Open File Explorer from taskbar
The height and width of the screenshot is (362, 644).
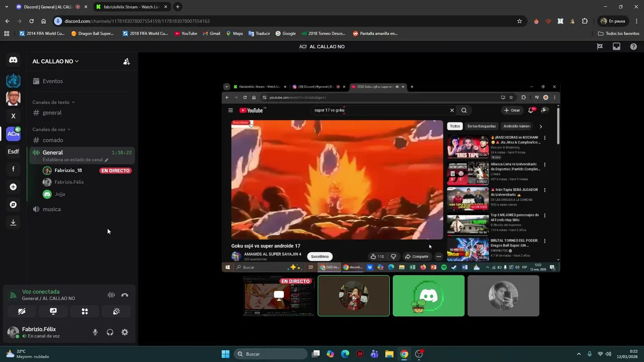click(389, 354)
